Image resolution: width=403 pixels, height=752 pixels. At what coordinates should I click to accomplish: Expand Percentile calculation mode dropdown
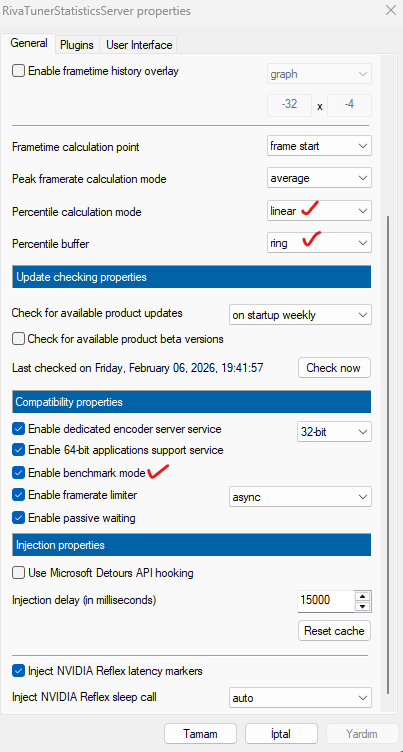(x=319, y=211)
